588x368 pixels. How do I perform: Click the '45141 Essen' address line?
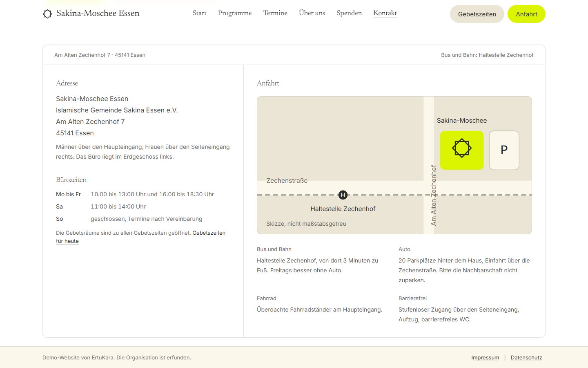[75, 133]
